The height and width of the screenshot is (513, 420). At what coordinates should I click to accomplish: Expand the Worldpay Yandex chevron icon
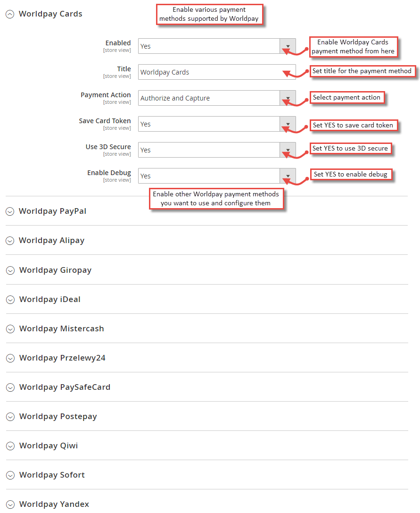tap(10, 505)
